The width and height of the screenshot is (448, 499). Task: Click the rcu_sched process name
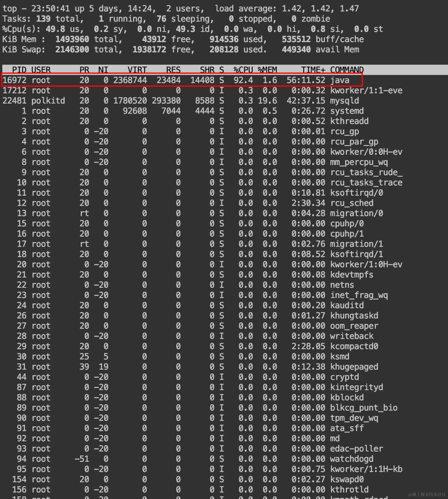[x=352, y=203]
